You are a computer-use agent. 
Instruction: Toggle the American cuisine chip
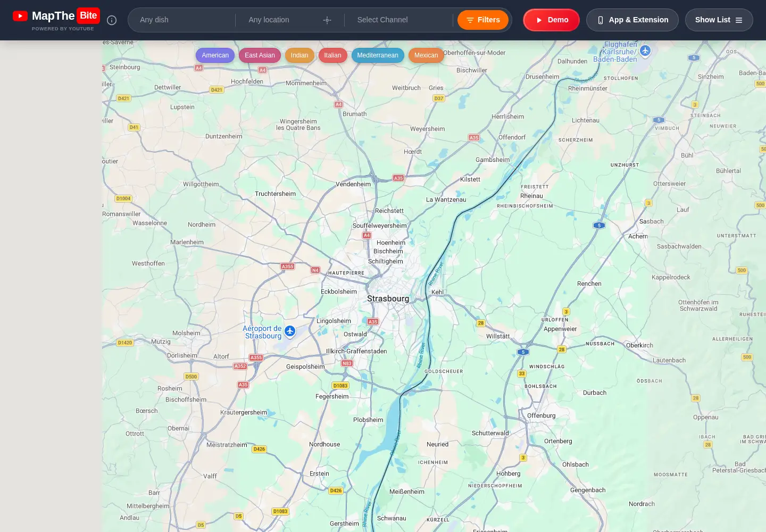(215, 55)
